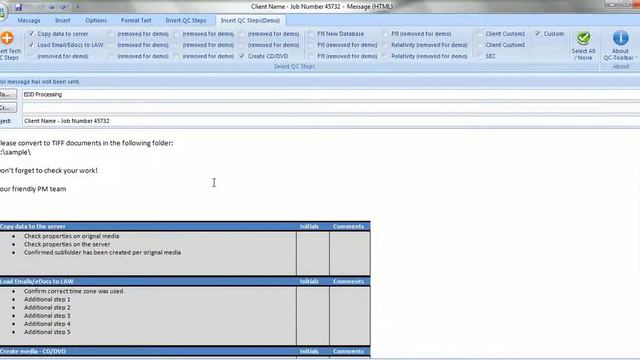The height and width of the screenshot is (360, 640).
Task: Click the Insert Tech QC Steps plus icon
Action: pos(7,38)
